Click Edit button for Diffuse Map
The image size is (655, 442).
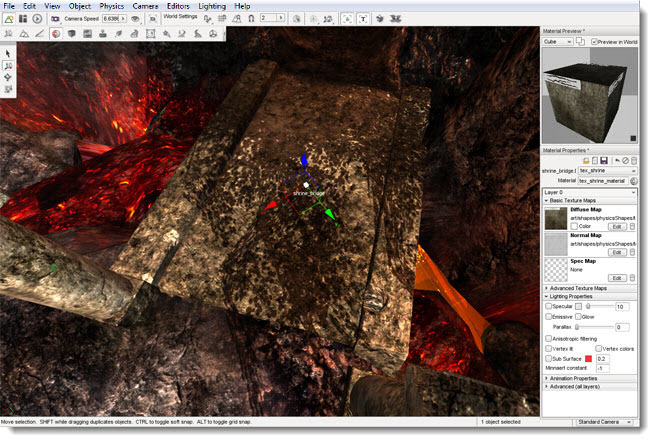click(x=617, y=227)
